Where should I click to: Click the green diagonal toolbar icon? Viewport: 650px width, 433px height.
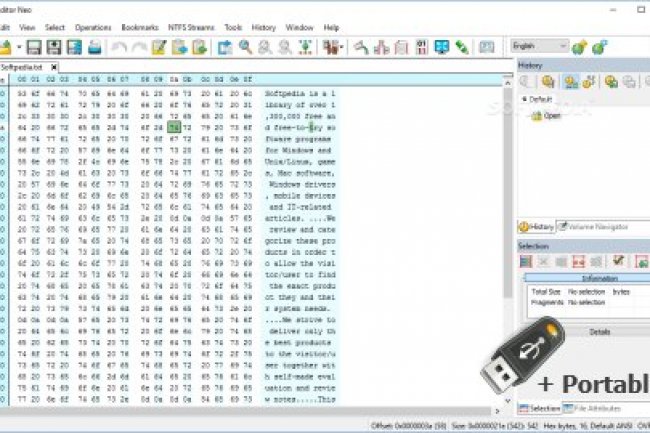coord(462,47)
